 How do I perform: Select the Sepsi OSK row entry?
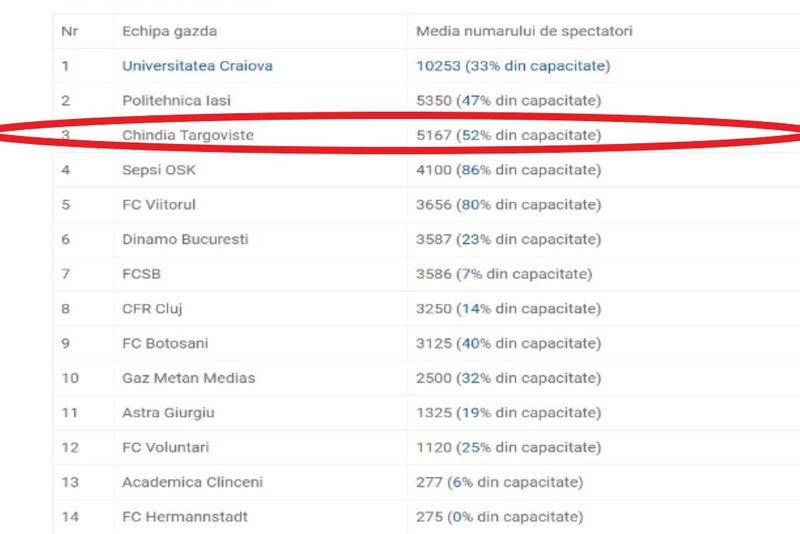pyautogui.click(x=158, y=170)
